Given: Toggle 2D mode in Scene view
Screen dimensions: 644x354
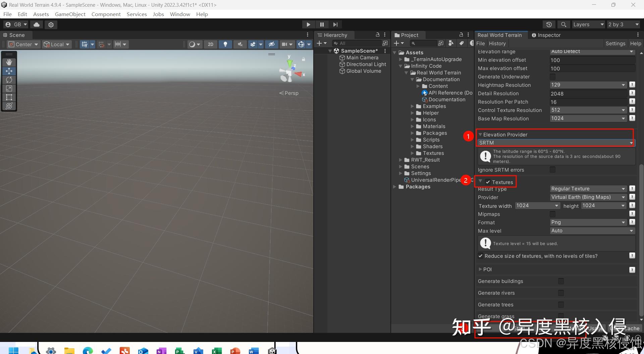Looking at the screenshot, I should click(x=211, y=44).
